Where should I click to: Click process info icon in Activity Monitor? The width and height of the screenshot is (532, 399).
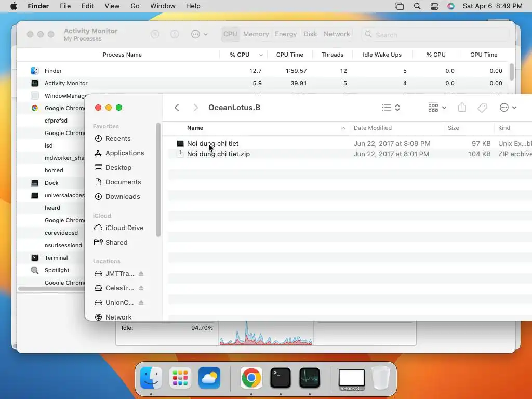[175, 34]
